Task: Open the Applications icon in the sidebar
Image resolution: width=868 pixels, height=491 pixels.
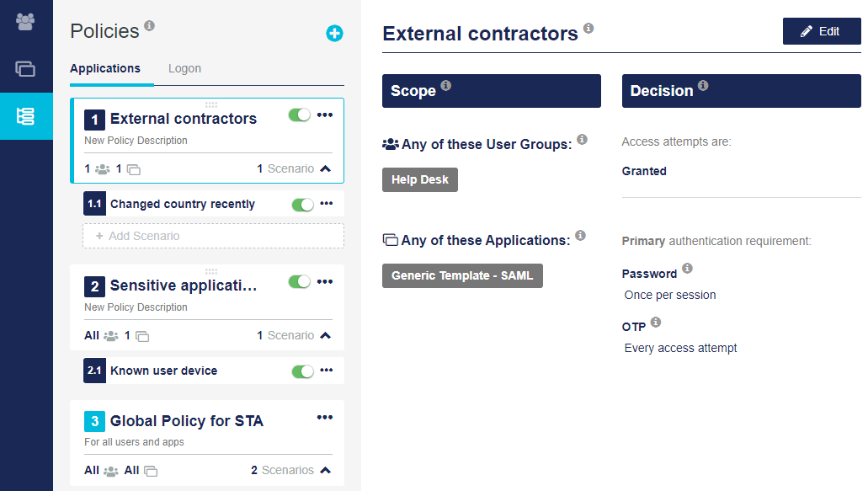Action: (25, 69)
